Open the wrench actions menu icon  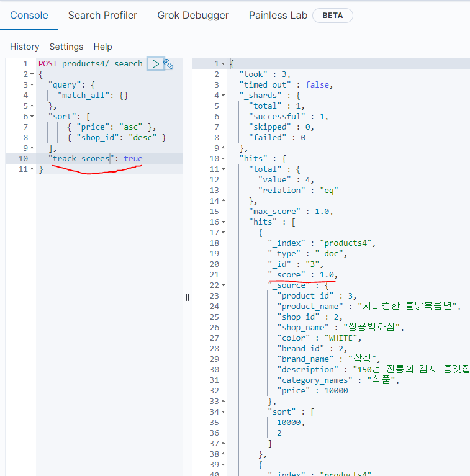[x=168, y=64]
